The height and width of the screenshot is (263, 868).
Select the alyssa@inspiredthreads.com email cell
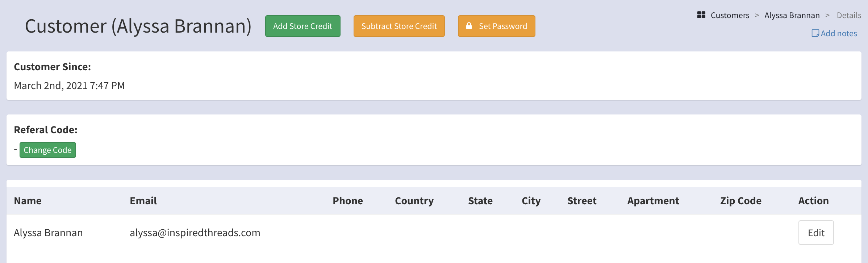[195, 233]
